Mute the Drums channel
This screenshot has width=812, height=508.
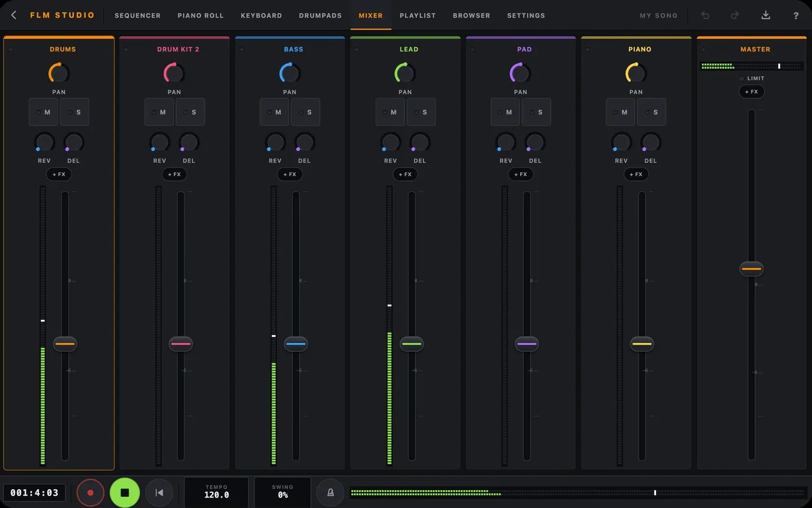coord(44,112)
